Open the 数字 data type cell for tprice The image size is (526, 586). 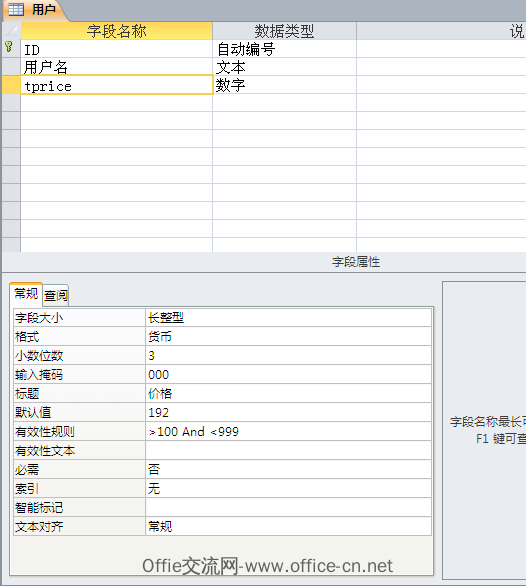284,85
